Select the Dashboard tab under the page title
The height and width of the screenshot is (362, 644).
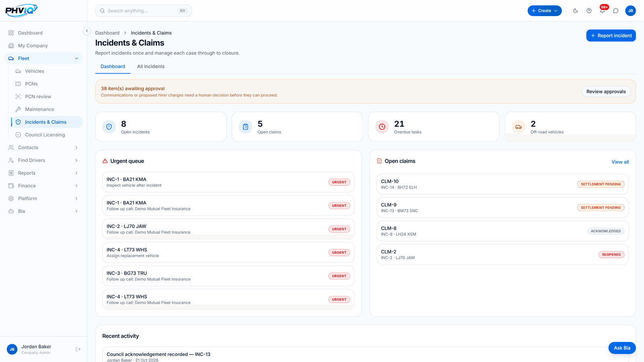(x=113, y=67)
